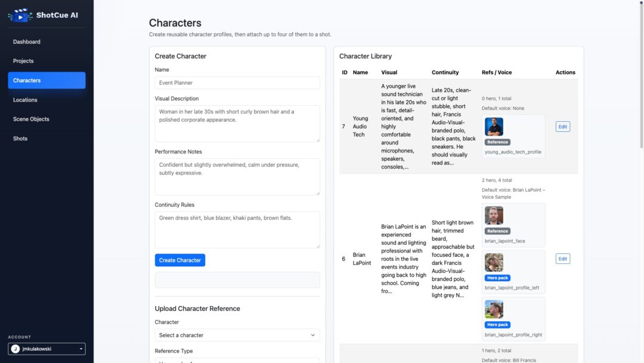Click the account avatar circle with J
Screen dimensions: 644x363
point(15,349)
